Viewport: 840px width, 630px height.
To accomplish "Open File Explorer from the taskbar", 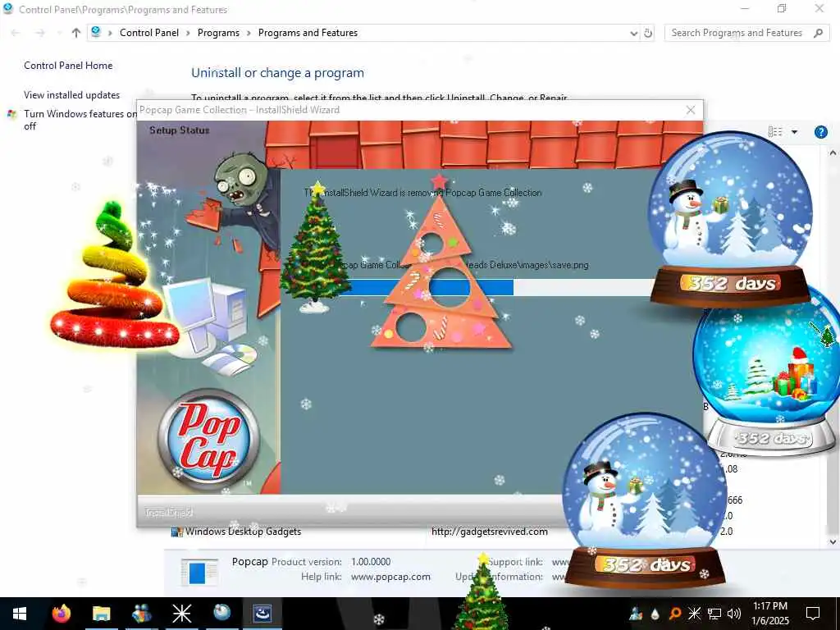I will (101, 613).
